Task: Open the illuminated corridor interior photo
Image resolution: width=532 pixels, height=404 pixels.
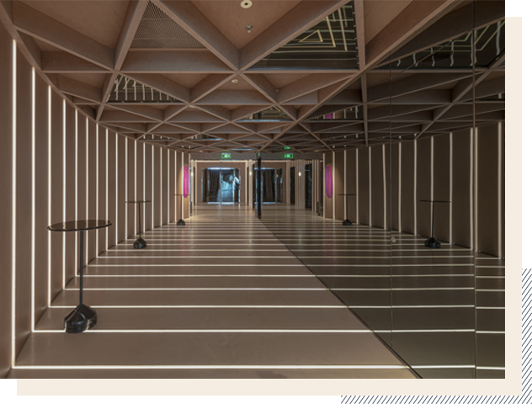Action: pos(253,189)
